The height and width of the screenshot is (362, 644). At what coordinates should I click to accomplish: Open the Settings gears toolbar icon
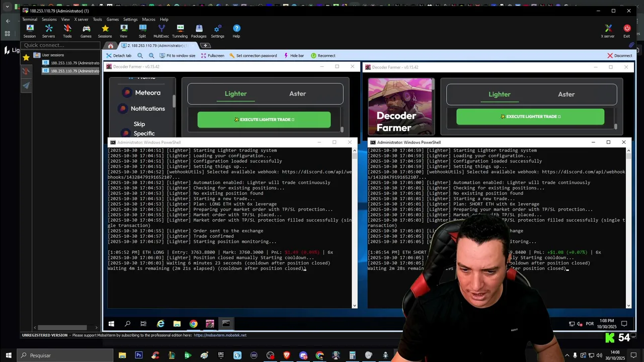pyautogui.click(x=217, y=31)
